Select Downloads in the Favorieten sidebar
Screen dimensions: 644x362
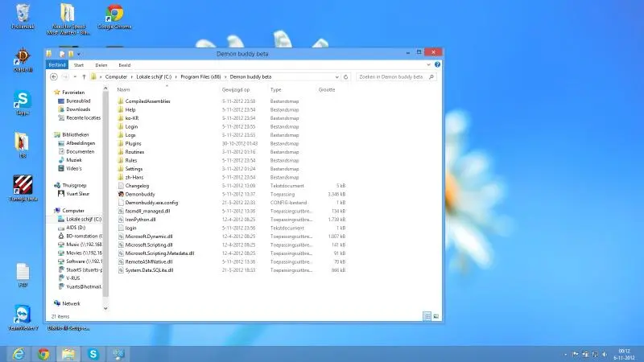point(78,109)
